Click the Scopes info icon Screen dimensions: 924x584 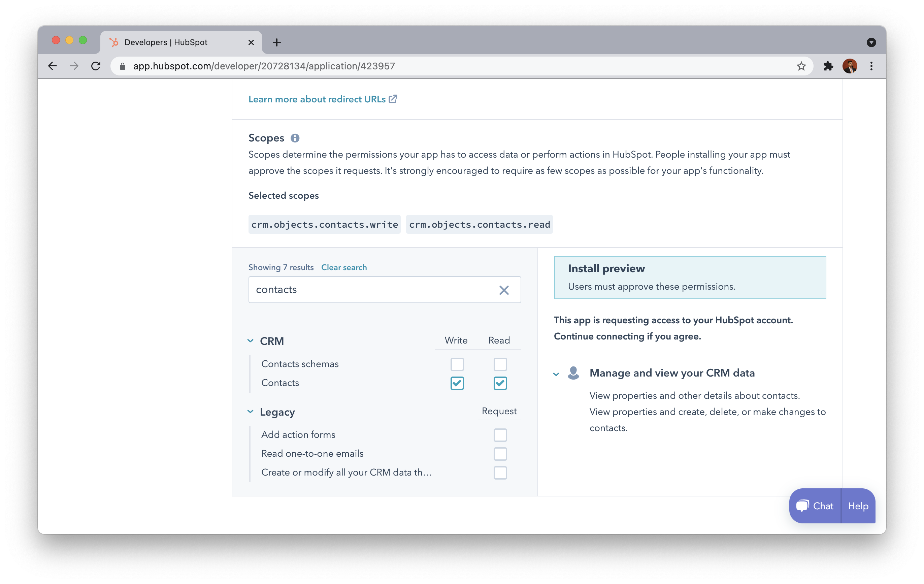(x=295, y=138)
